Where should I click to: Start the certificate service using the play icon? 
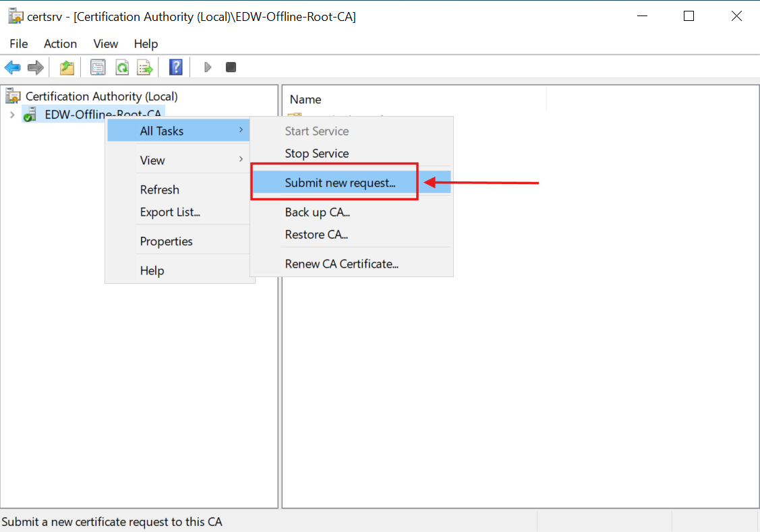pyautogui.click(x=207, y=67)
